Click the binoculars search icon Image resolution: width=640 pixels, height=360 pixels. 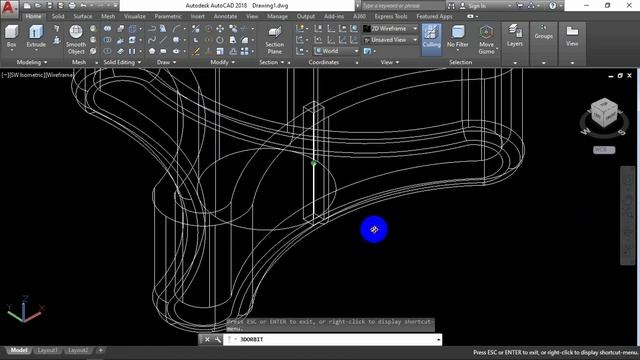(451, 6)
